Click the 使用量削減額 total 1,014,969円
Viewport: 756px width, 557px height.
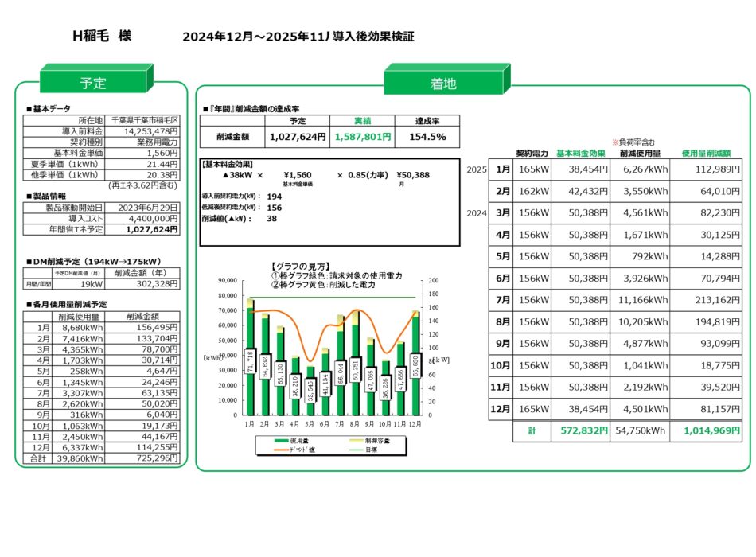(705, 431)
